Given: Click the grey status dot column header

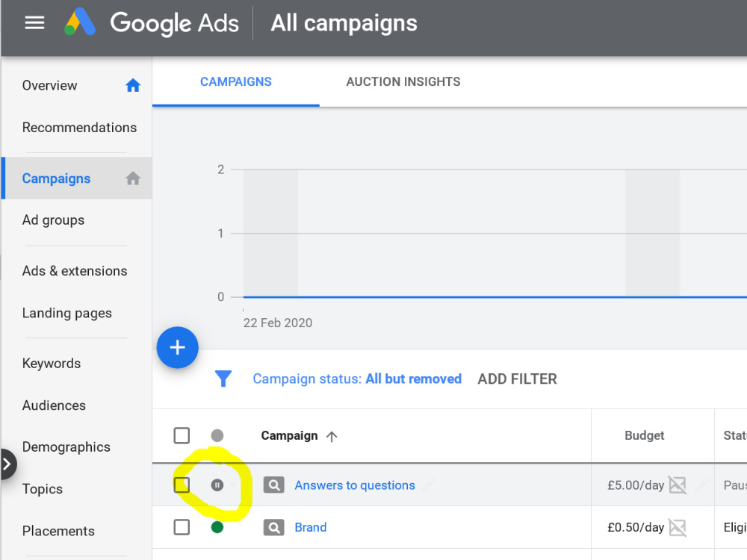Looking at the screenshot, I should [217, 435].
